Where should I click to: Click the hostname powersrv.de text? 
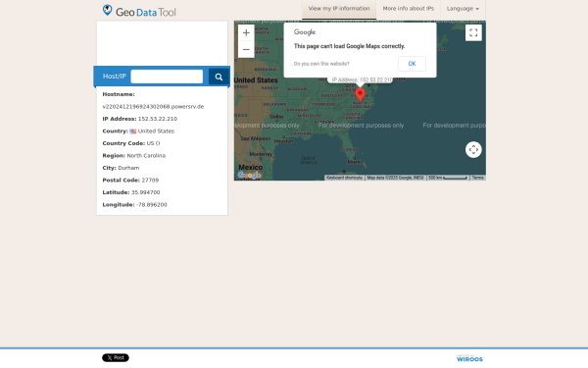tap(153, 107)
